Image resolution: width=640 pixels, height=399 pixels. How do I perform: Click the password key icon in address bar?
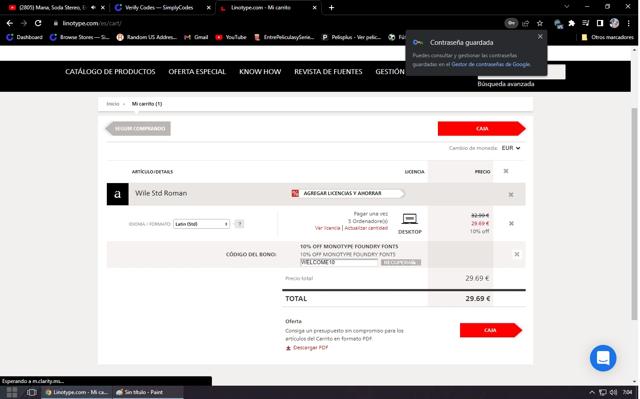click(511, 23)
